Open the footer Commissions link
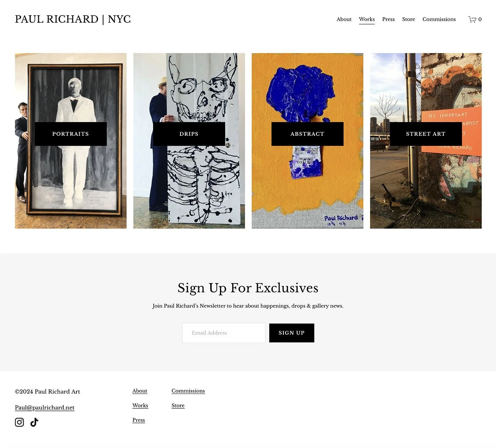The height and width of the screenshot is (448, 496). 188,391
